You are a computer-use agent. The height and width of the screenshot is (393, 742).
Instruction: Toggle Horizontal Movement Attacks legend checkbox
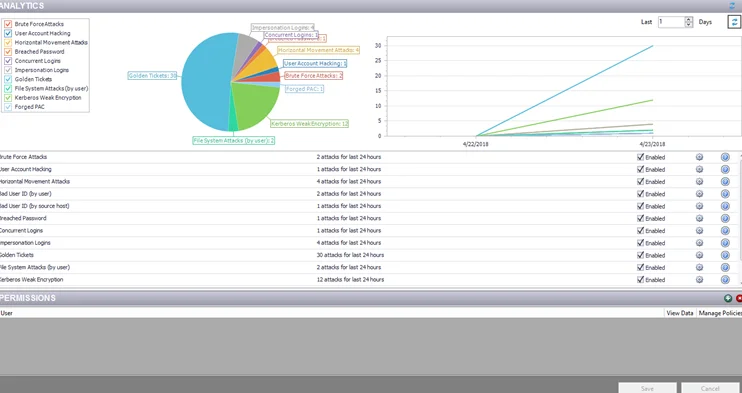pos(8,43)
